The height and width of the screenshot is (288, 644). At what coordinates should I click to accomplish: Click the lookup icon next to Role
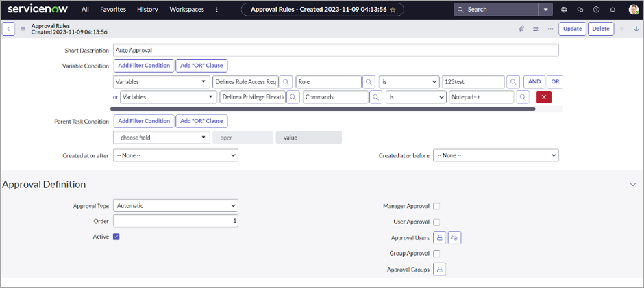(369, 81)
